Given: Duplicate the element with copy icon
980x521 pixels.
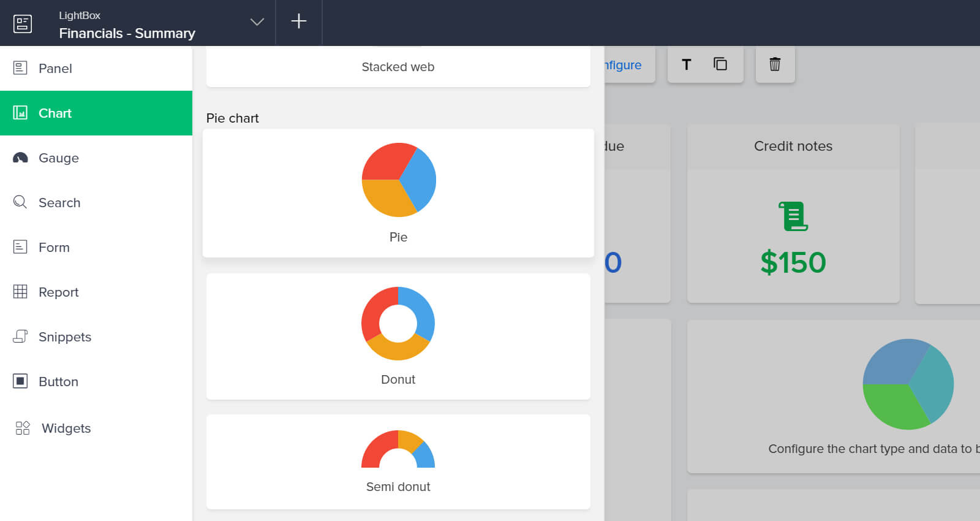Looking at the screenshot, I should 720,64.
